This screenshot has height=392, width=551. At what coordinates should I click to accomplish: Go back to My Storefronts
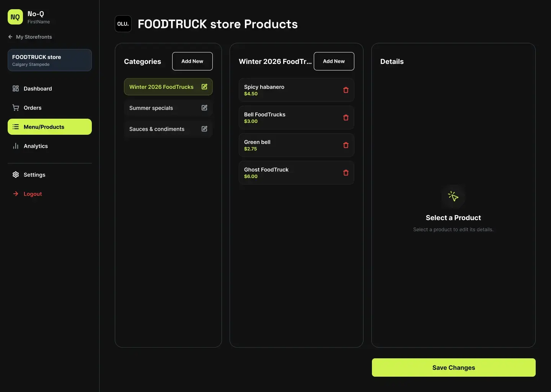tap(30, 37)
